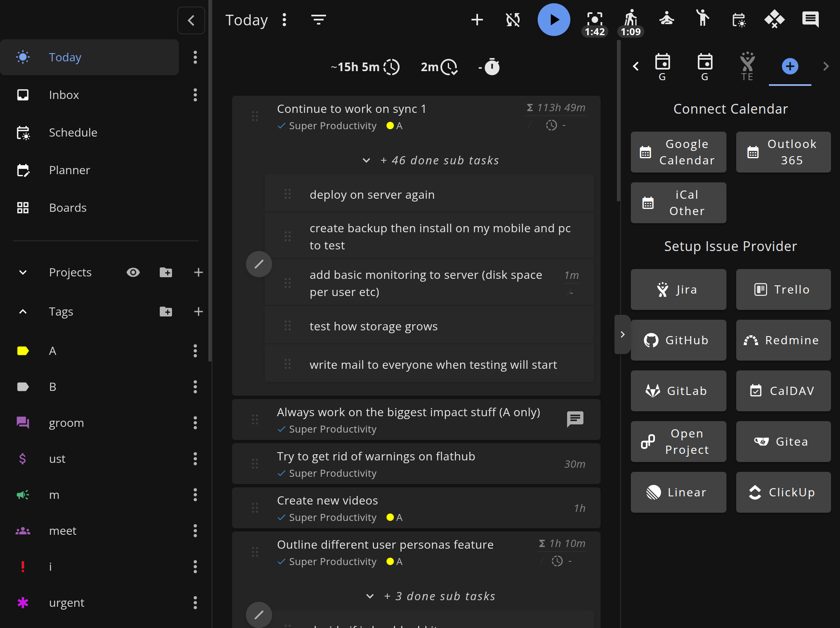The image size is (840, 628).
Task: Click the diamond-shaped plugin icon
Action: point(775,19)
